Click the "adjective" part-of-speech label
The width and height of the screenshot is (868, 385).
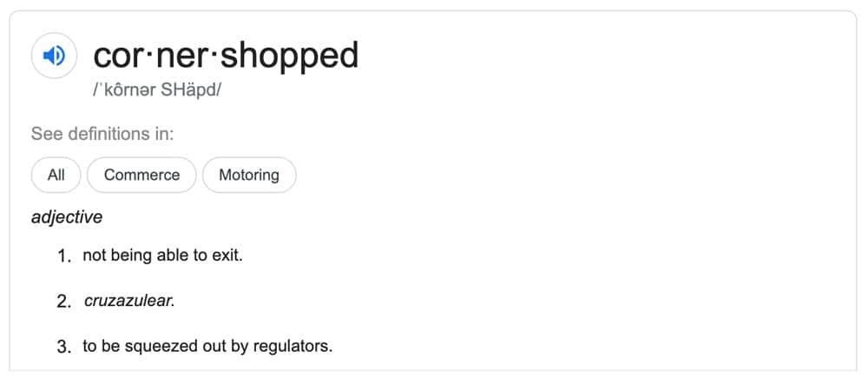click(x=67, y=217)
